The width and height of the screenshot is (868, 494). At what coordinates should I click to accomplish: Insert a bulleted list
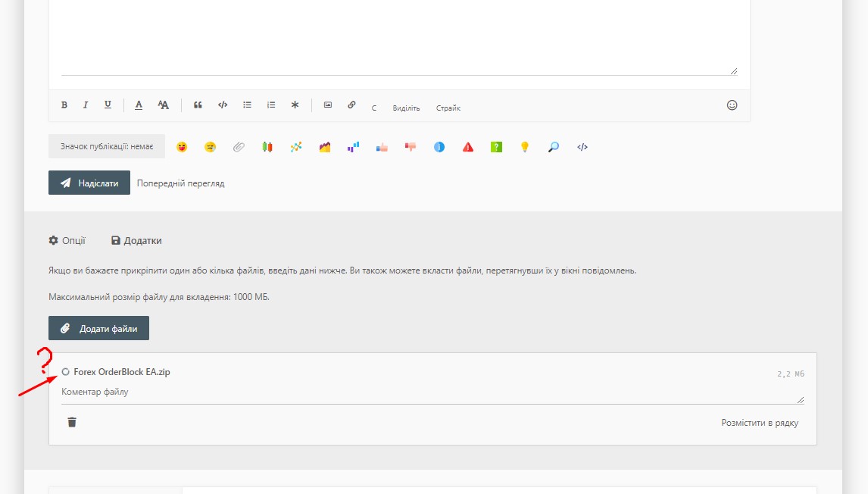247,105
